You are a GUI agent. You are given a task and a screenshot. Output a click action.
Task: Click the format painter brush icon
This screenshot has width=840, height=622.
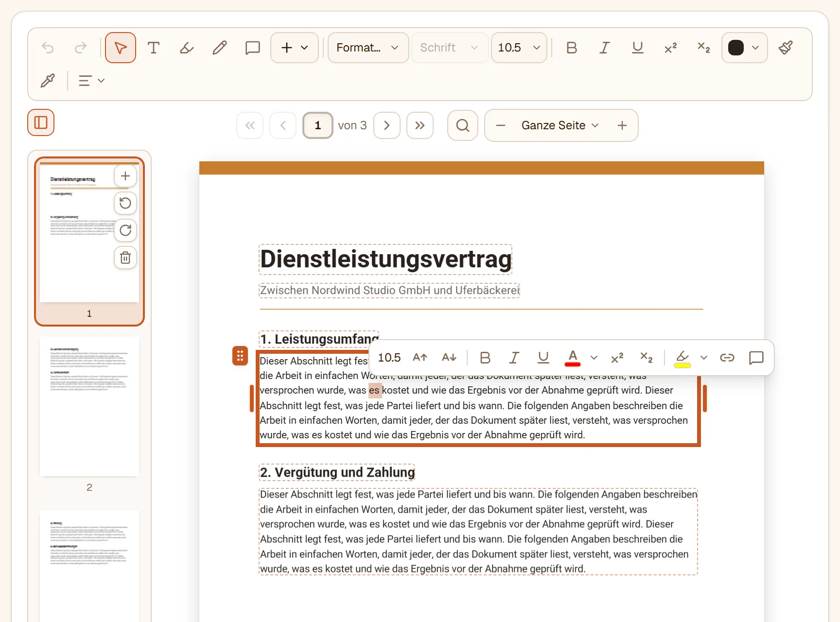pos(786,48)
